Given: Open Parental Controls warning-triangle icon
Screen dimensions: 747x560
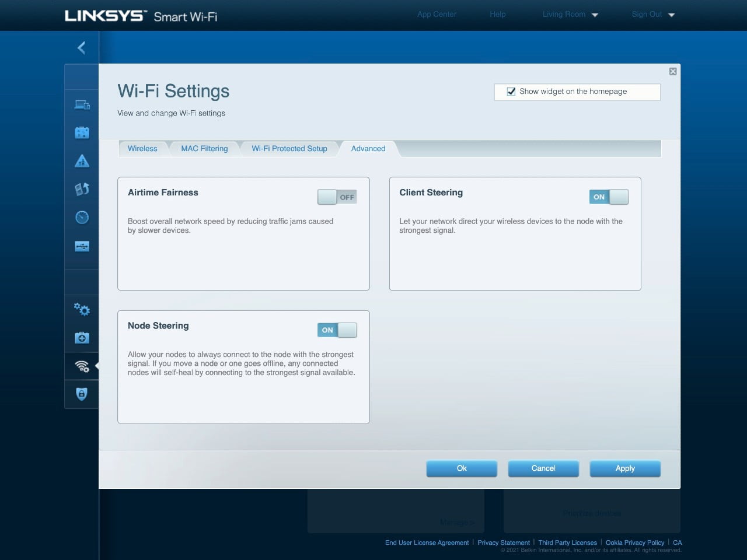Looking at the screenshot, I should pos(82,161).
